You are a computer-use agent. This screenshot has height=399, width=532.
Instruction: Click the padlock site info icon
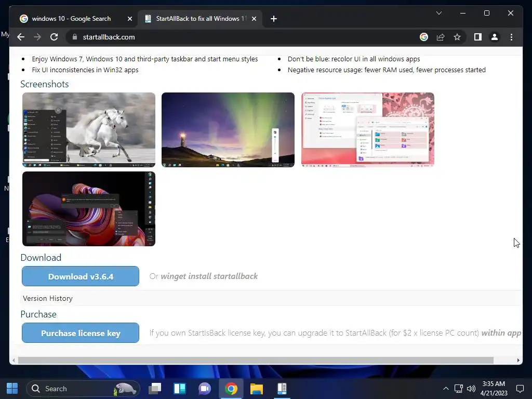[75, 37]
